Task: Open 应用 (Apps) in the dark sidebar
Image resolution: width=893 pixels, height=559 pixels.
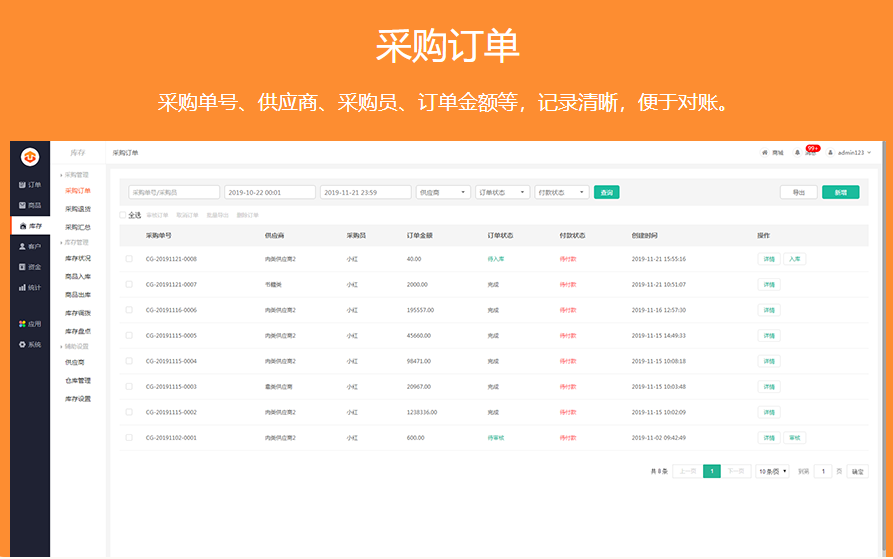Action: click(30, 324)
